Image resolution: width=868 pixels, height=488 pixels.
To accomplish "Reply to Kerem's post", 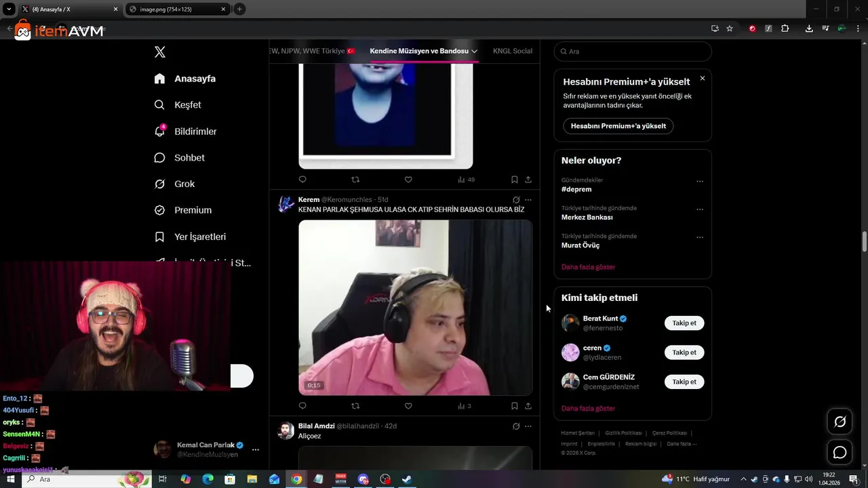I will [302, 406].
